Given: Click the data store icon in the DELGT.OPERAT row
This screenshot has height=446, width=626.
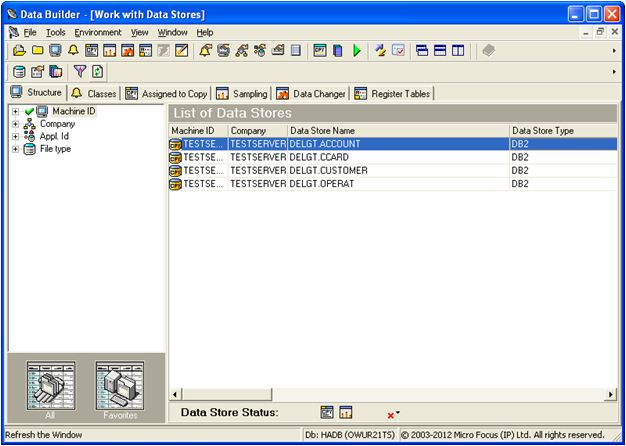Looking at the screenshot, I should [175, 184].
